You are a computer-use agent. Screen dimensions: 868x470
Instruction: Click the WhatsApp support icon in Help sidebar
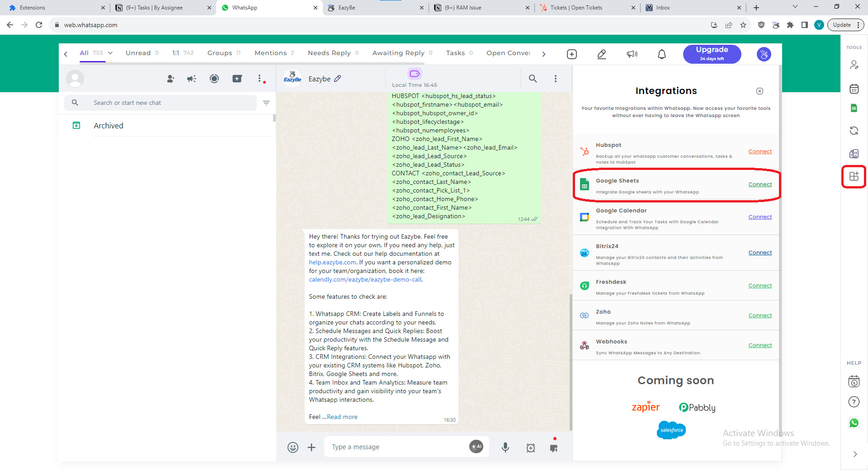pyautogui.click(x=854, y=423)
